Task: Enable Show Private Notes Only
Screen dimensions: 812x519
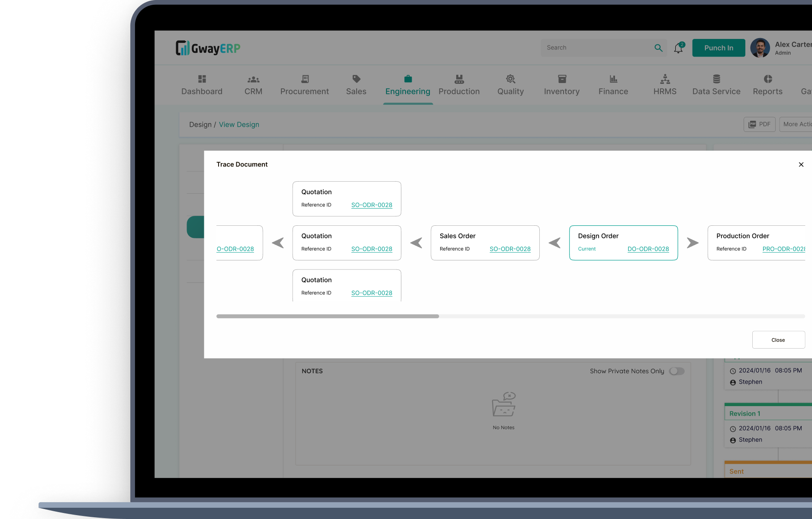Action: pyautogui.click(x=677, y=371)
